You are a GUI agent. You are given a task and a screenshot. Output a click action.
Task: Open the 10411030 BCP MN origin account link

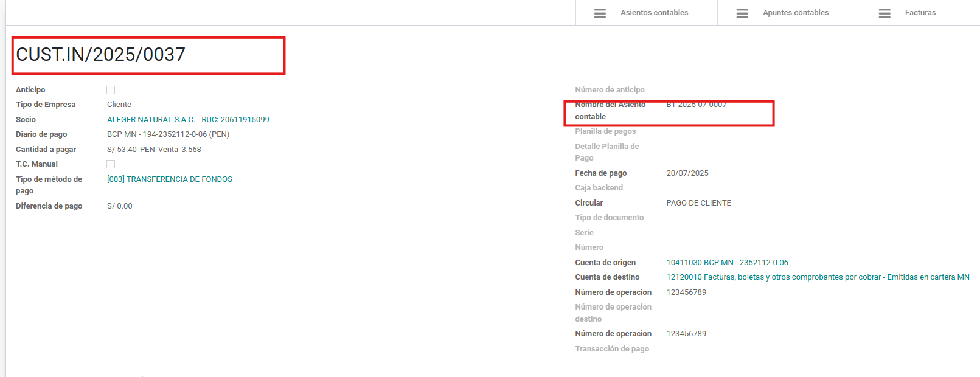727,263
